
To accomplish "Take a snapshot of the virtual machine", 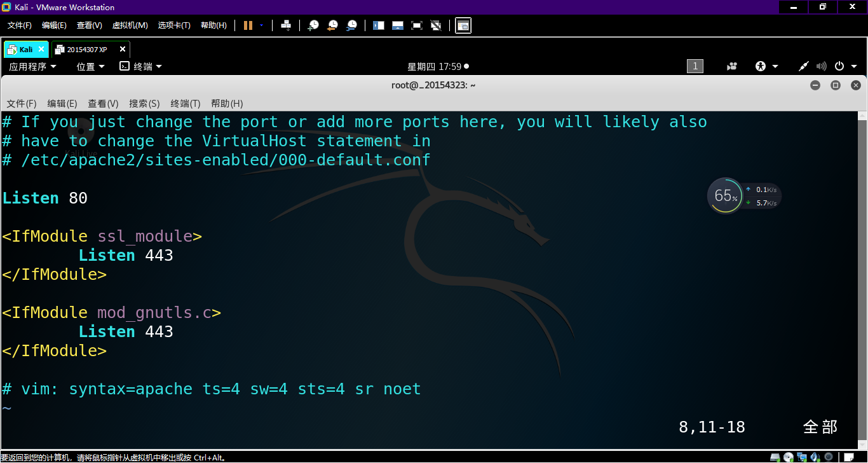I will (313, 25).
